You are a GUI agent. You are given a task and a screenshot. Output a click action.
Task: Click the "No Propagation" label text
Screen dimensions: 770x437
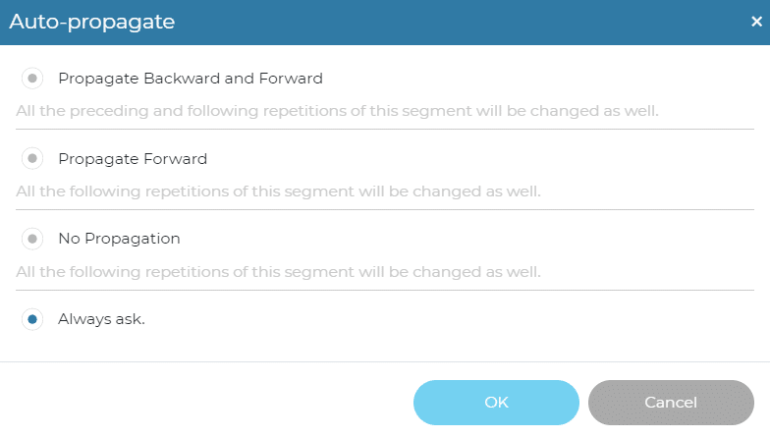pos(119,239)
